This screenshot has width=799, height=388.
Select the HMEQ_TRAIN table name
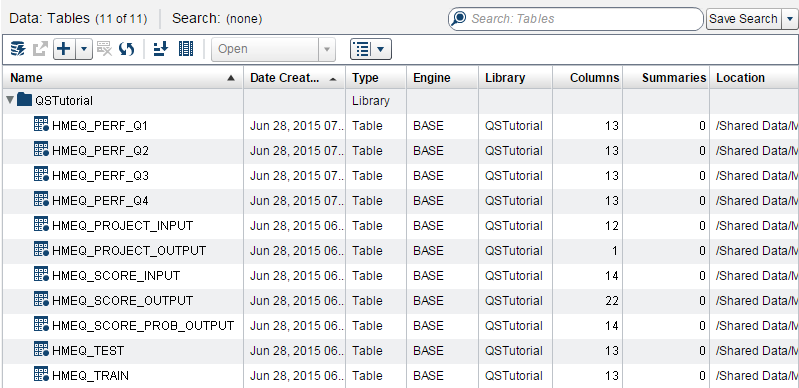pyautogui.click(x=90, y=376)
